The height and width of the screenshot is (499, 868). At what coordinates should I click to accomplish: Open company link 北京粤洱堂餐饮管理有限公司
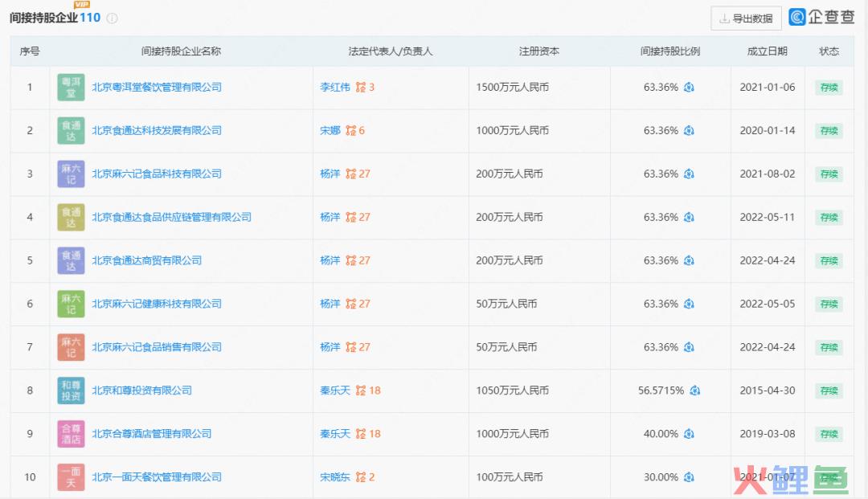click(157, 88)
